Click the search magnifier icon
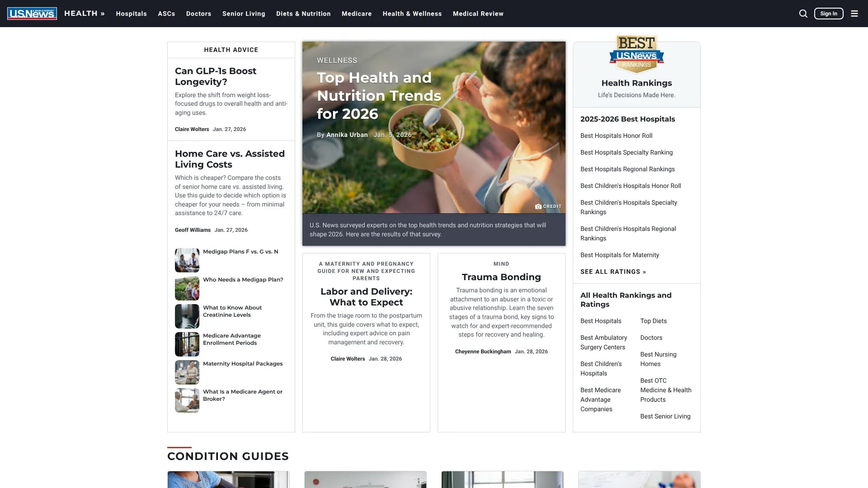 [803, 14]
